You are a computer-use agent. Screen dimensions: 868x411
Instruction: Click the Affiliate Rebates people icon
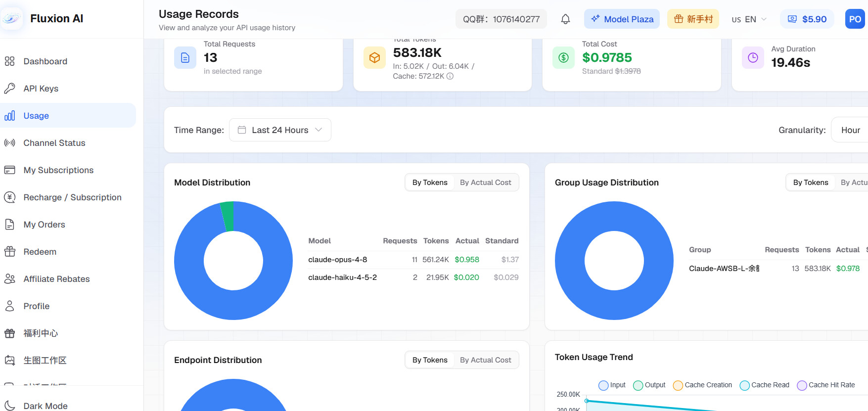[x=9, y=279]
